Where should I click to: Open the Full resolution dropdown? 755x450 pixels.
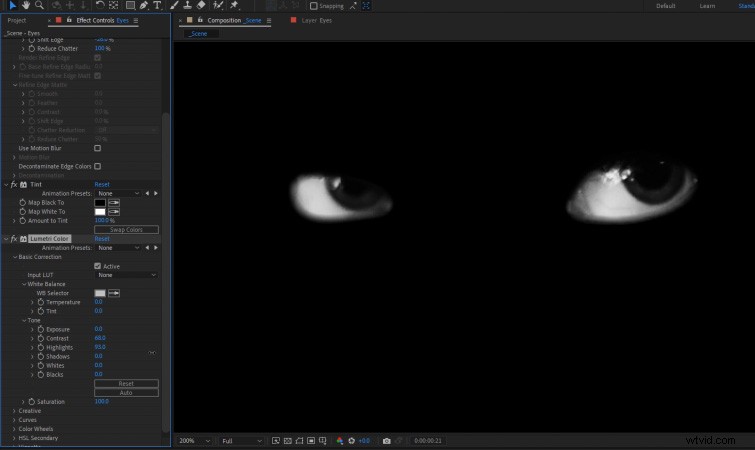(x=242, y=441)
